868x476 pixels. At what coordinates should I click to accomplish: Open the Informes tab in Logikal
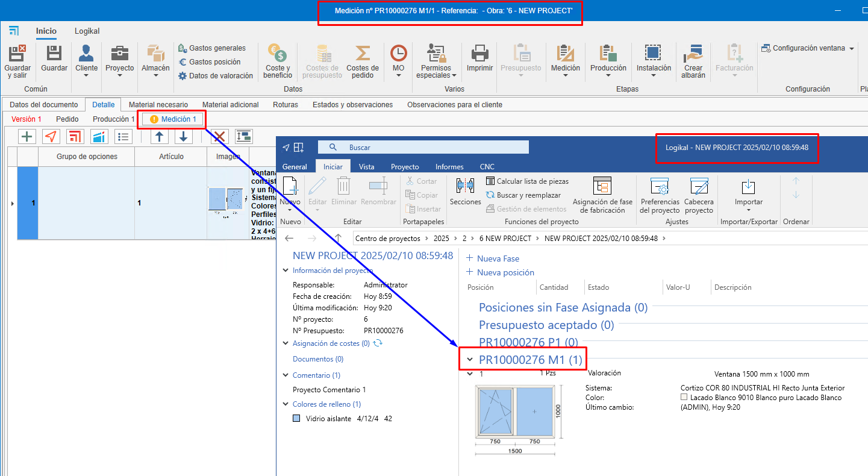tap(449, 167)
